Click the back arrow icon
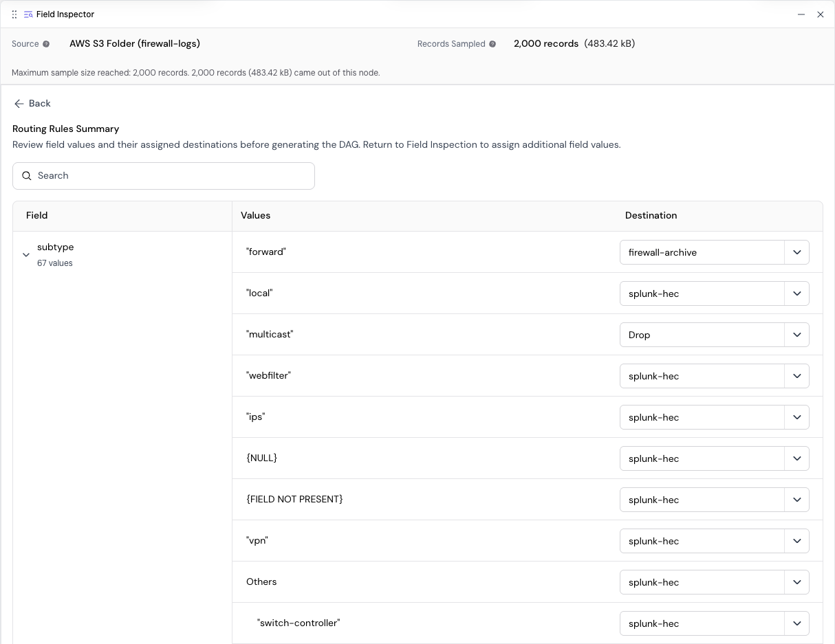 click(x=19, y=104)
